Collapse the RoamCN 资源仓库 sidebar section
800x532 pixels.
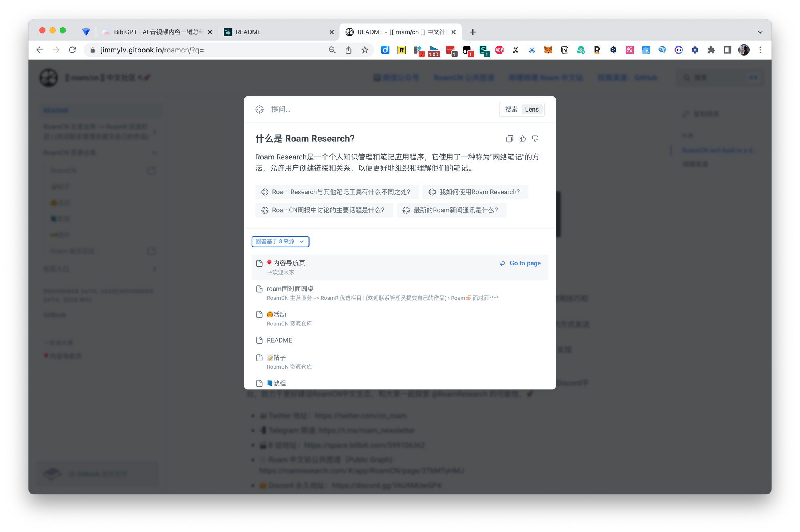155,153
